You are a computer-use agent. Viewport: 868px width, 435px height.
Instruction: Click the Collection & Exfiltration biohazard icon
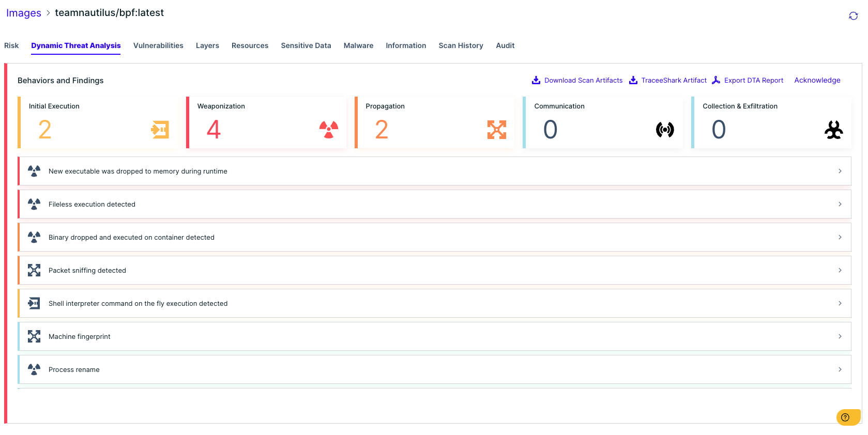(x=833, y=129)
